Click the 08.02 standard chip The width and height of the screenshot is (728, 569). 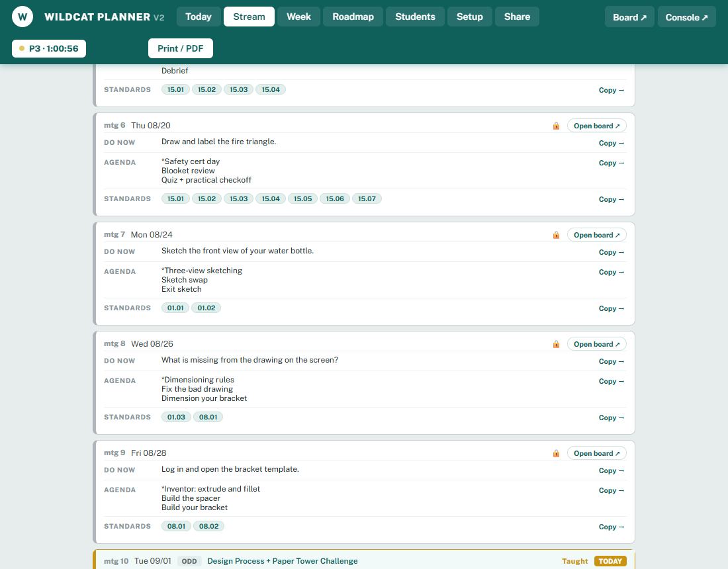(208, 526)
